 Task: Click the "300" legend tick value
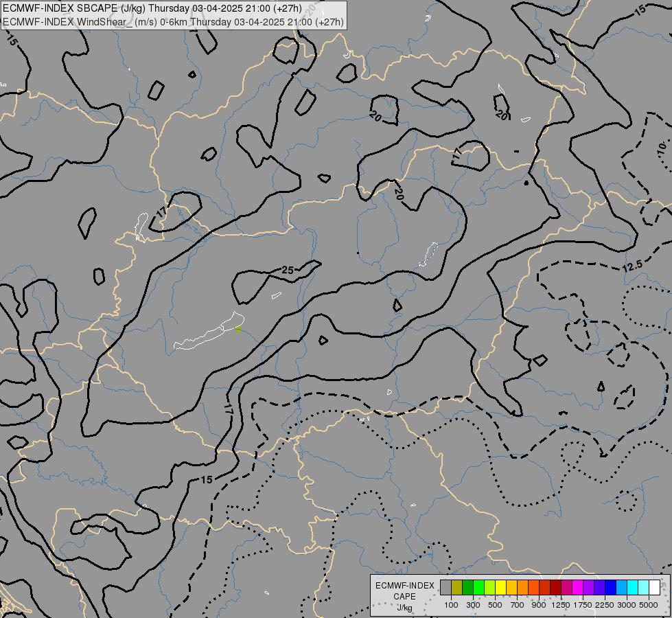[x=473, y=605]
